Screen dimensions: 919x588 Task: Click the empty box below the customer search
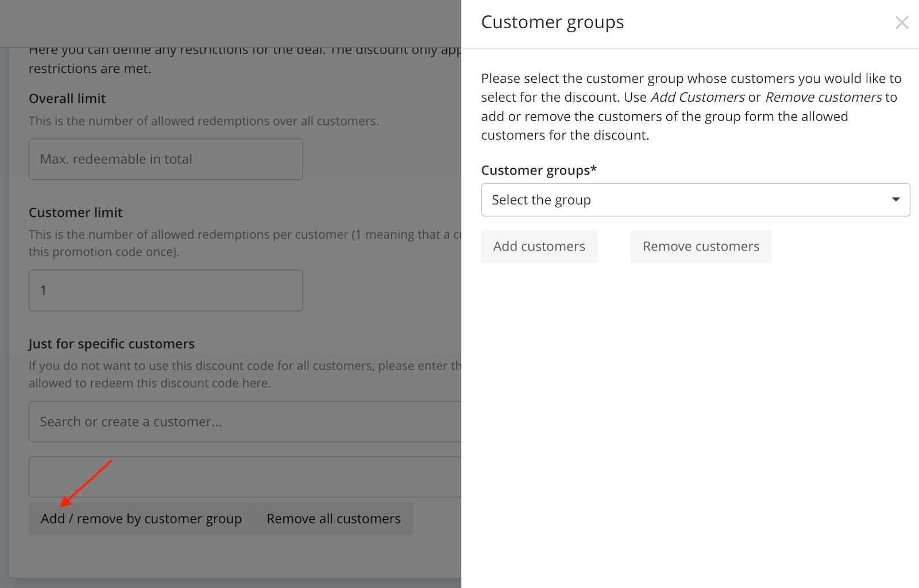[x=245, y=477]
